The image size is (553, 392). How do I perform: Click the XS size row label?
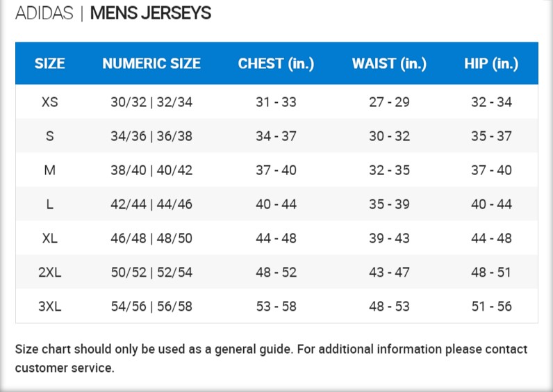(50, 102)
